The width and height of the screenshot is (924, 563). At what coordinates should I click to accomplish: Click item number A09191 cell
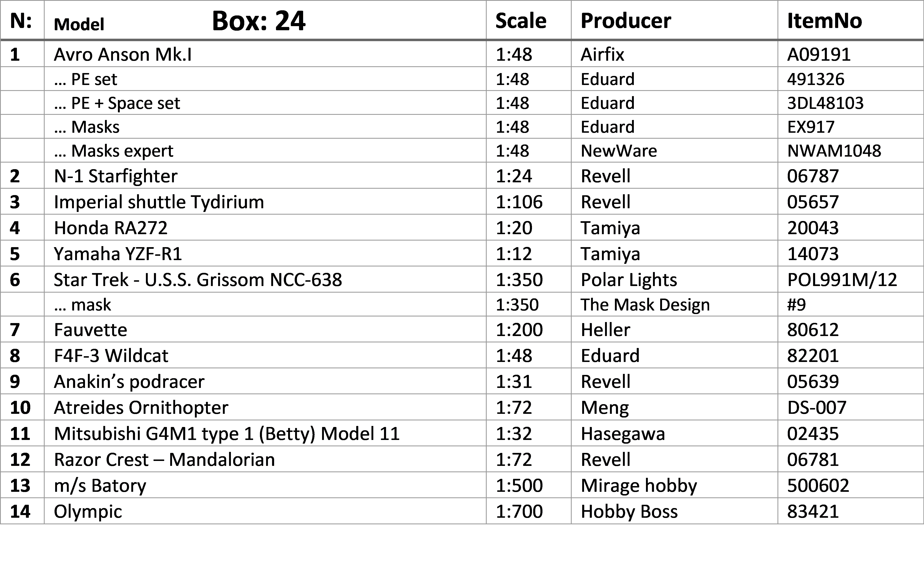click(851, 54)
